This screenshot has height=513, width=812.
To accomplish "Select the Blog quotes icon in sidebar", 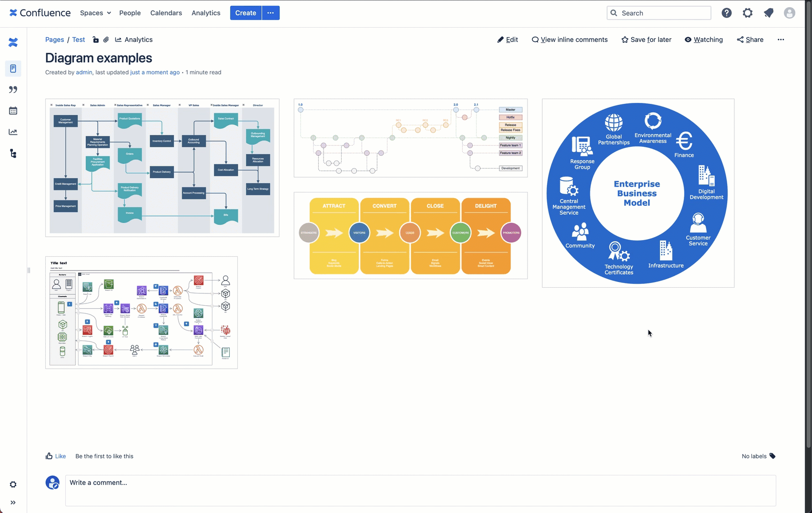I will (x=13, y=90).
